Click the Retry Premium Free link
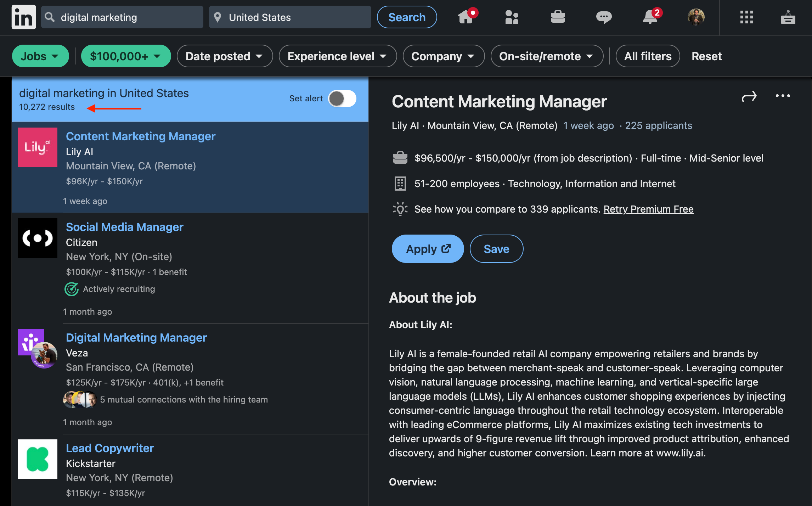The image size is (812, 506). pos(648,209)
